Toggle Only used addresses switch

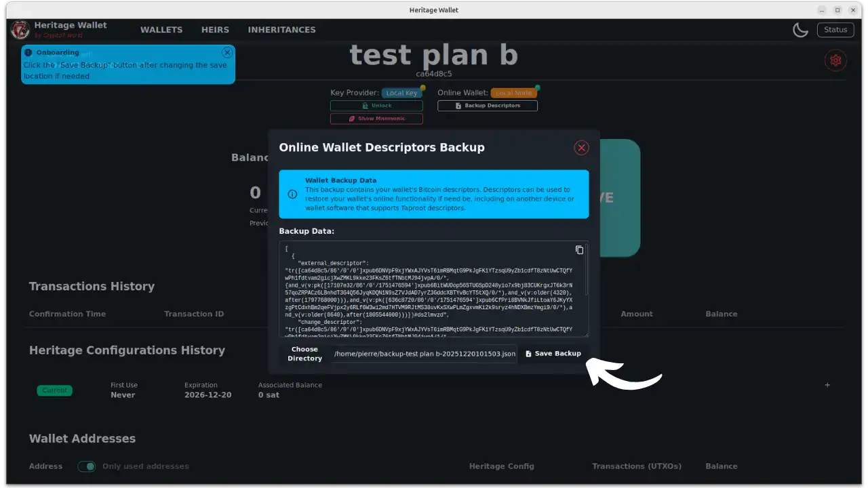86,466
